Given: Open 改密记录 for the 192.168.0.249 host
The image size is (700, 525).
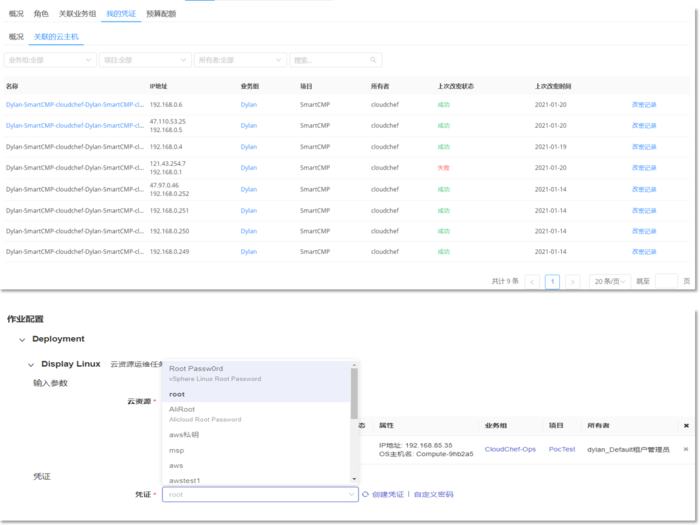Looking at the screenshot, I should (644, 251).
